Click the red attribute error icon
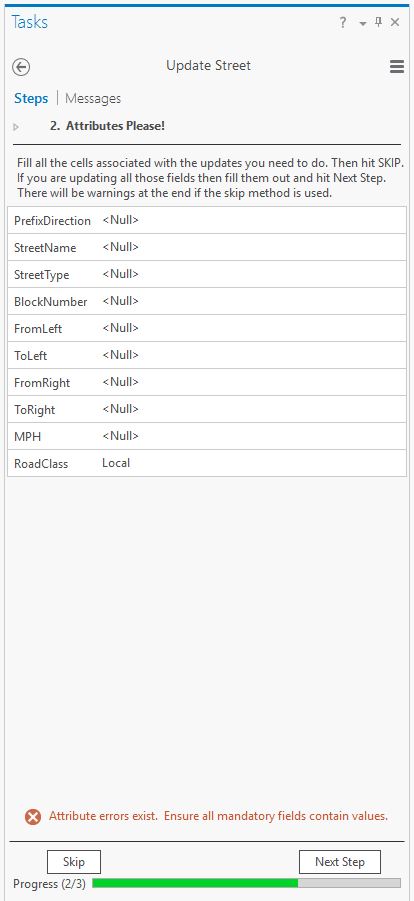414x901 pixels. click(33, 817)
